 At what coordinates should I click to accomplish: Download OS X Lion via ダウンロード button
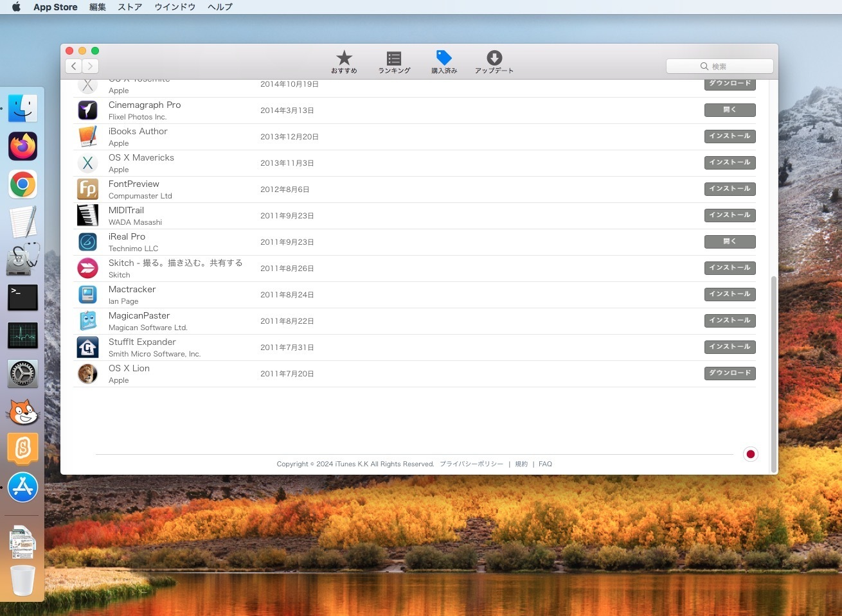click(730, 373)
